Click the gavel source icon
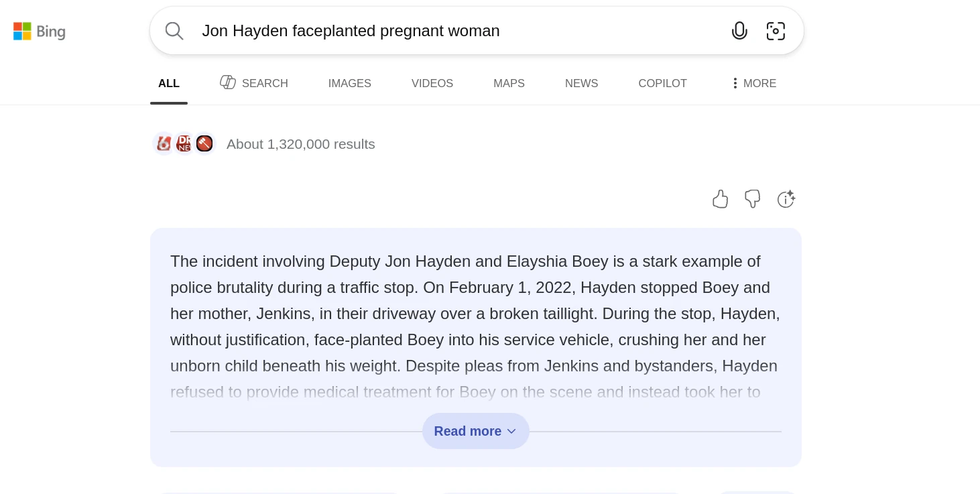980x494 pixels. [204, 143]
